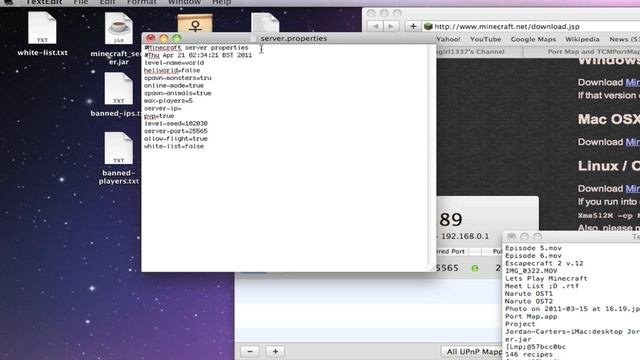This screenshot has height=360, width=640.
Task: Open the Window menu
Action: pyautogui.click(x=184, y=2)
